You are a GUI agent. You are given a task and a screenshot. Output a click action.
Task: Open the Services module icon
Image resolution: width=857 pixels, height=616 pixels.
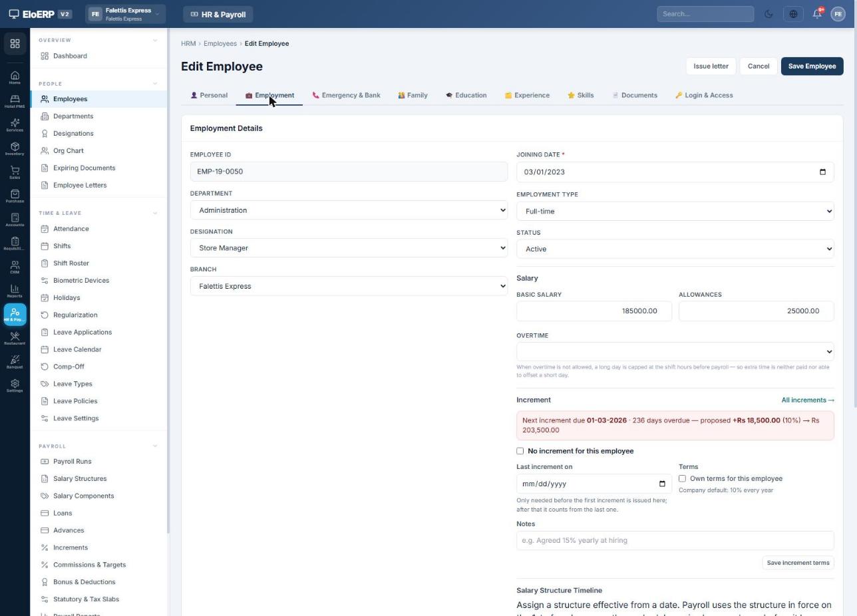tap(15, 125)
